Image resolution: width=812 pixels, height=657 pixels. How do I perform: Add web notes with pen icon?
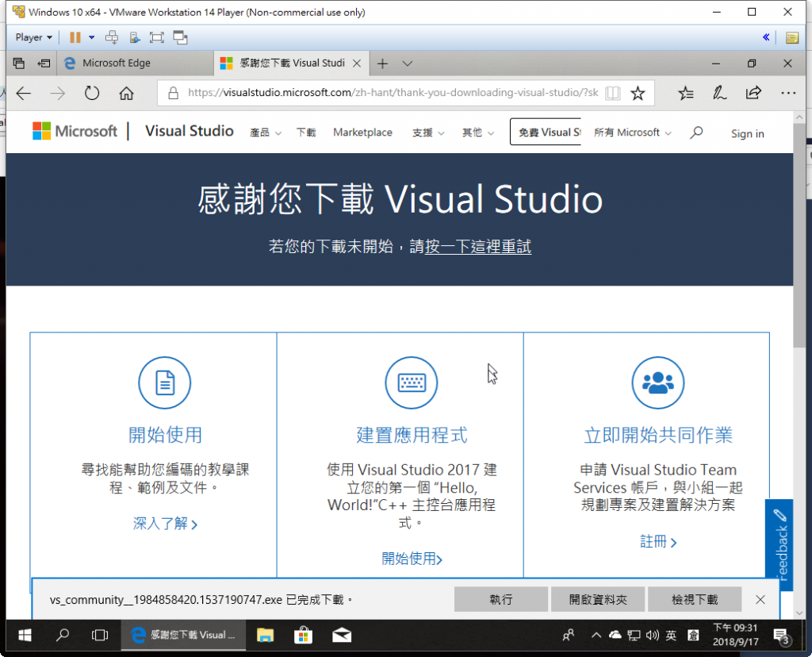[x=719, y=94]
